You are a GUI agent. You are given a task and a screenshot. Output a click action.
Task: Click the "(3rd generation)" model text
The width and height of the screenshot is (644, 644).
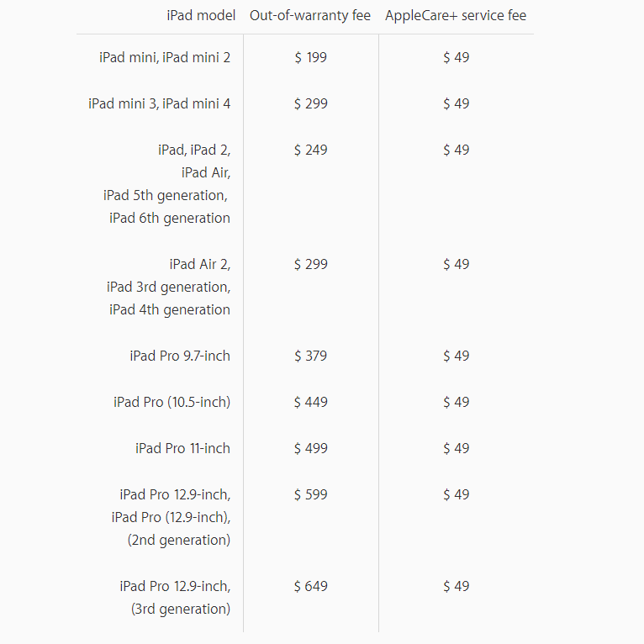coord(180,609)
